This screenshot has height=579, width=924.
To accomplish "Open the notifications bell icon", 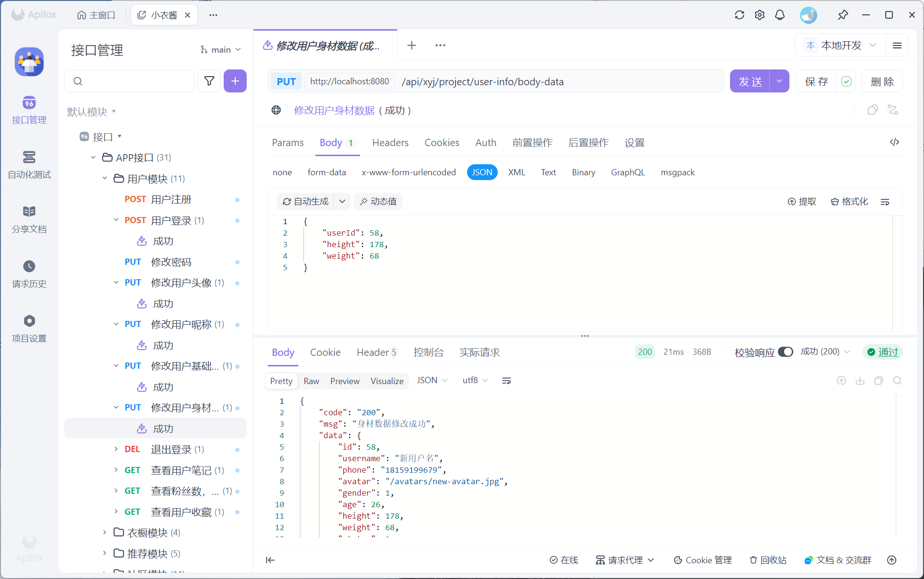I will [780, 15].
